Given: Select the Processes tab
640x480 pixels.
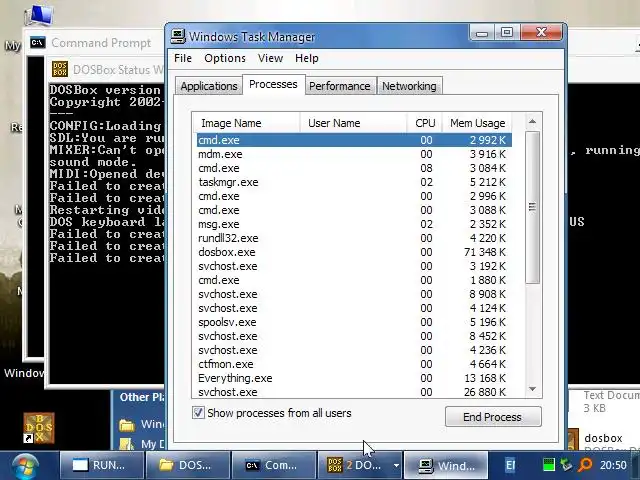Looking at the screenshot, I should point(273,84).
